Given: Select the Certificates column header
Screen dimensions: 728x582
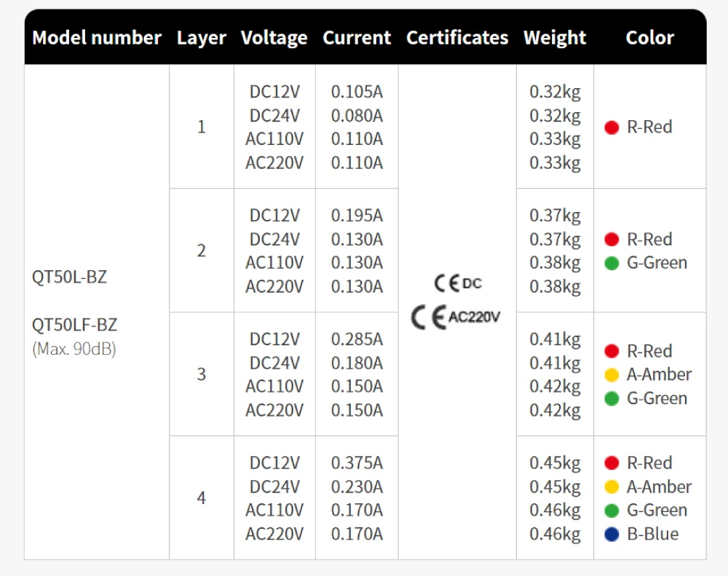Looking at the screenshot, I should (x=457, y=38).
